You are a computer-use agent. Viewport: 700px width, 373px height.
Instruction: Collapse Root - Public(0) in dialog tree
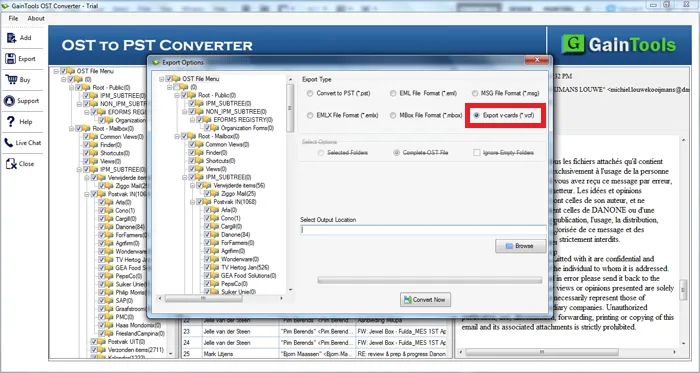pyautogui.click(x=177, y=95)
